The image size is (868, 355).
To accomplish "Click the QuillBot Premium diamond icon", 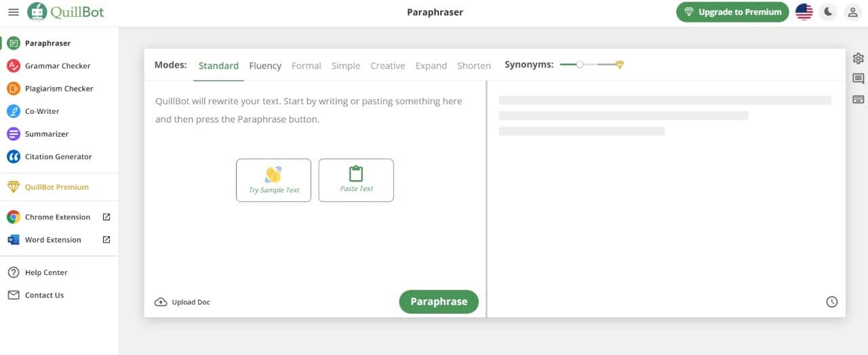I will (14, 187).
